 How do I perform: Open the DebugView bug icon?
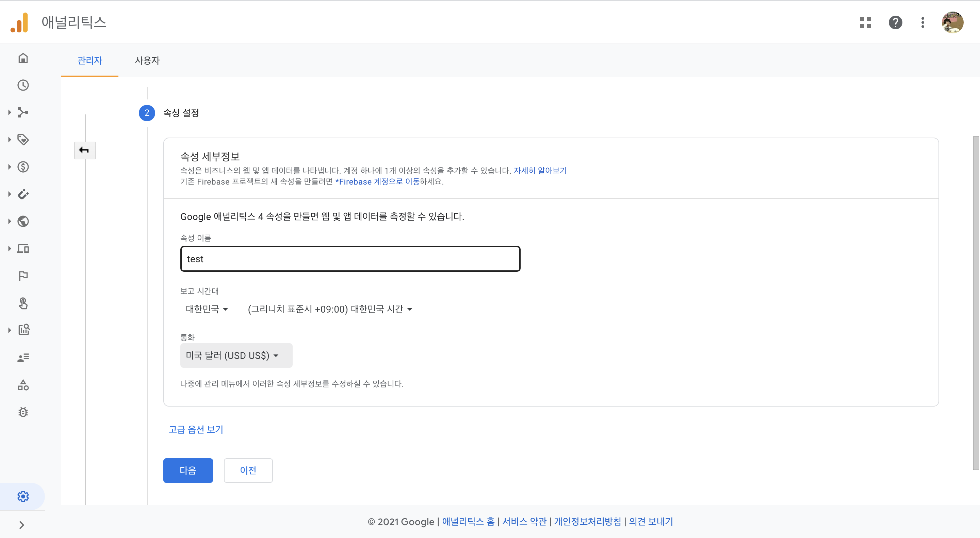click(x=23, y=412)
